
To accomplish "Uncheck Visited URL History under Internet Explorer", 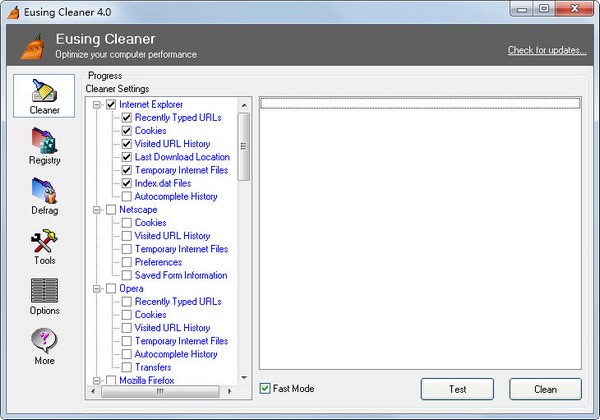I will tap(127, 144).
